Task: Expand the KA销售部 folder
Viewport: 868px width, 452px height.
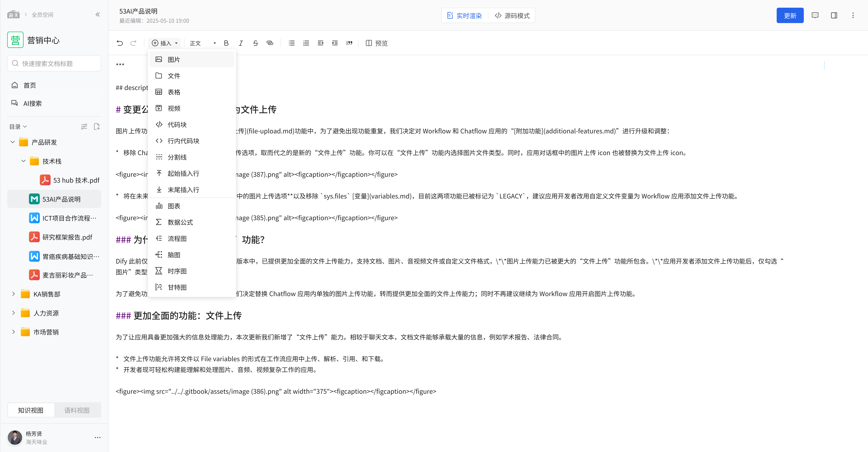Action: pyautogui.click(x=13, y=294)
